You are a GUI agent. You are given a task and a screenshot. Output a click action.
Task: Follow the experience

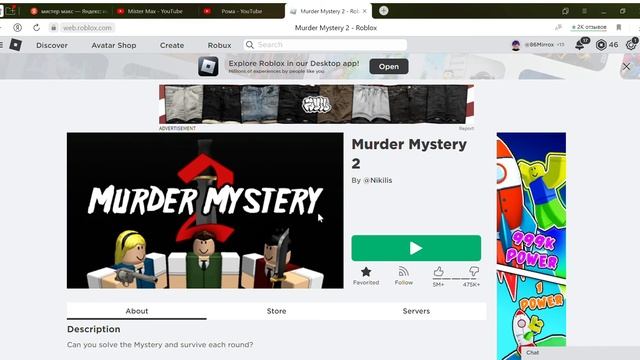pyautogui.click(x=404, y=276)
